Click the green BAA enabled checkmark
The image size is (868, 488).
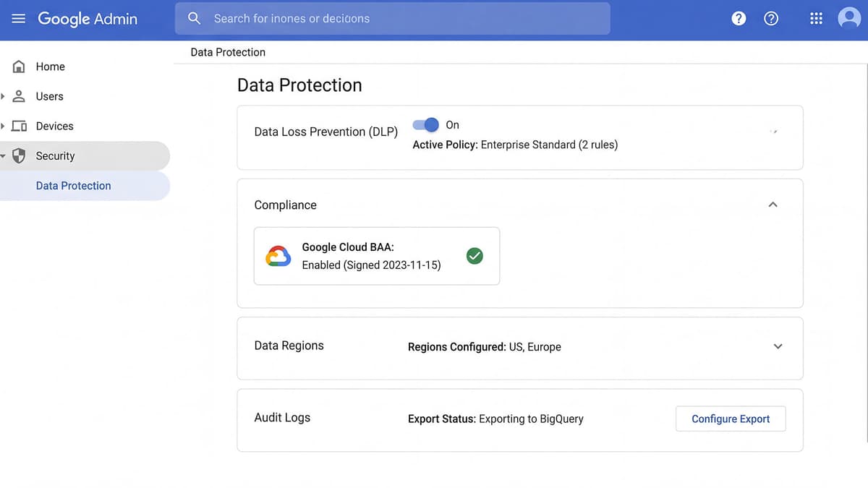[475, 255]
